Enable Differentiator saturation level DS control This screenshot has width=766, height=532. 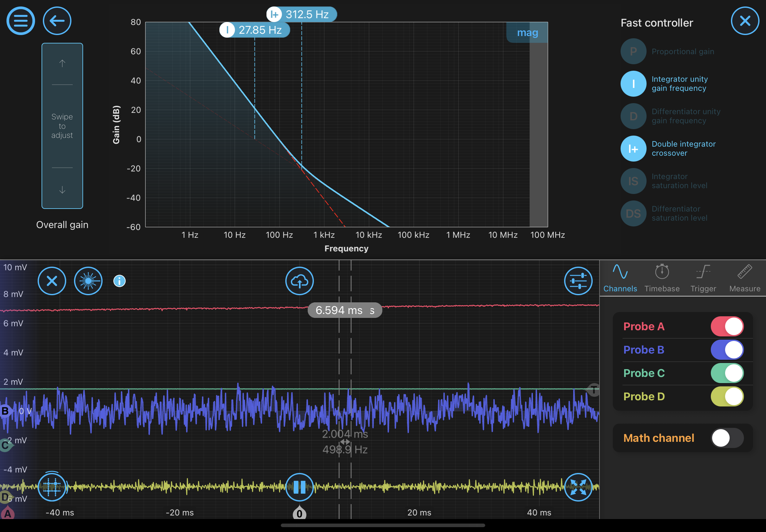coord(633,214)
